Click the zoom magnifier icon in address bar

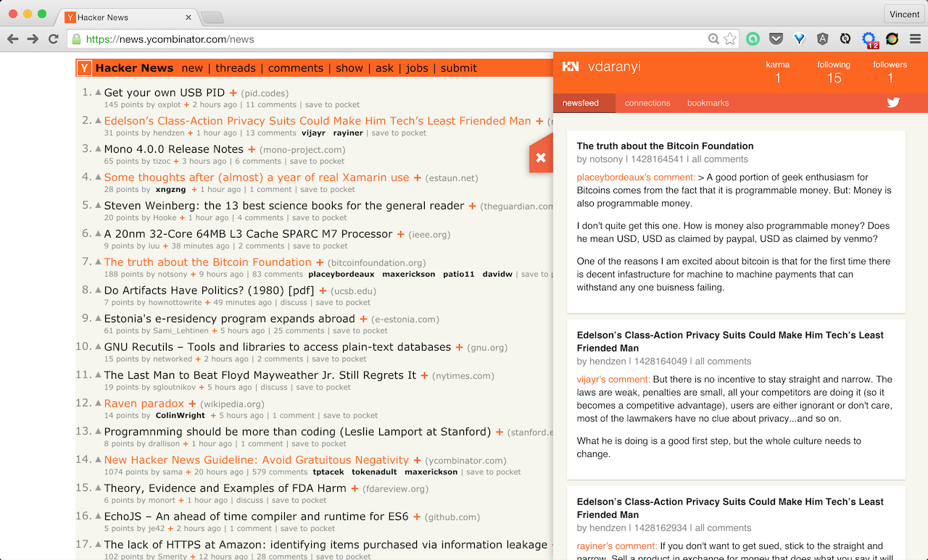click(x=713, y=39)
